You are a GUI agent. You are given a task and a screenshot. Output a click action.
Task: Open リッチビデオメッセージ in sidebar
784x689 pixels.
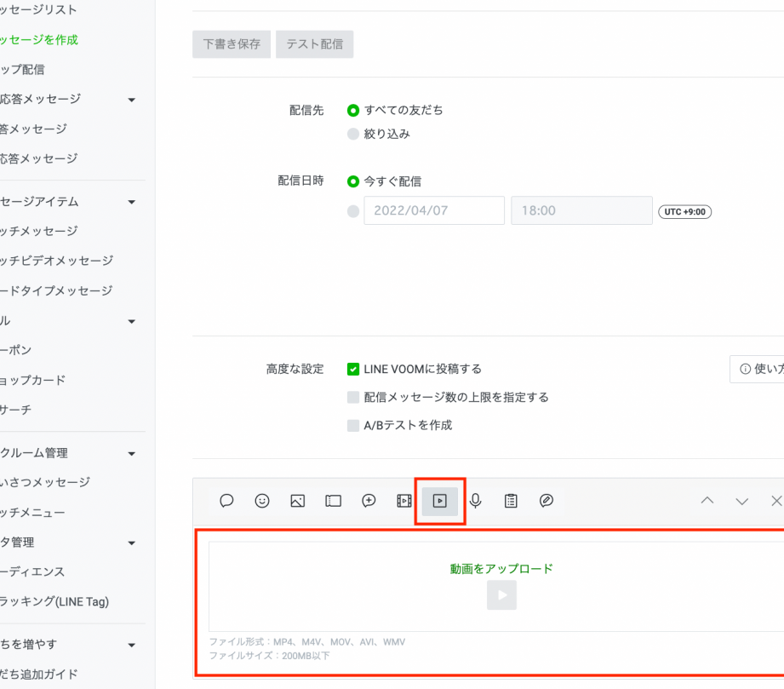click(x=56, y=261)
